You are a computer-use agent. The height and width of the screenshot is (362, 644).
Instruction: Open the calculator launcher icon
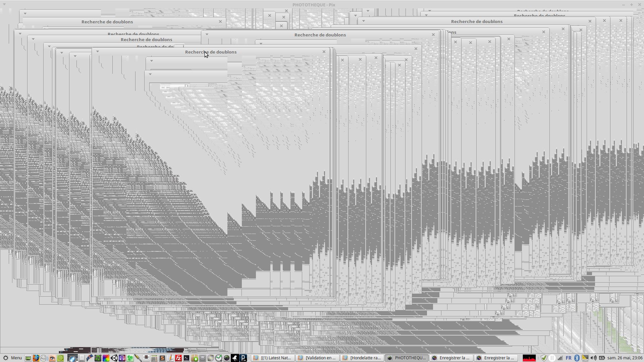[x=154, y=358]
